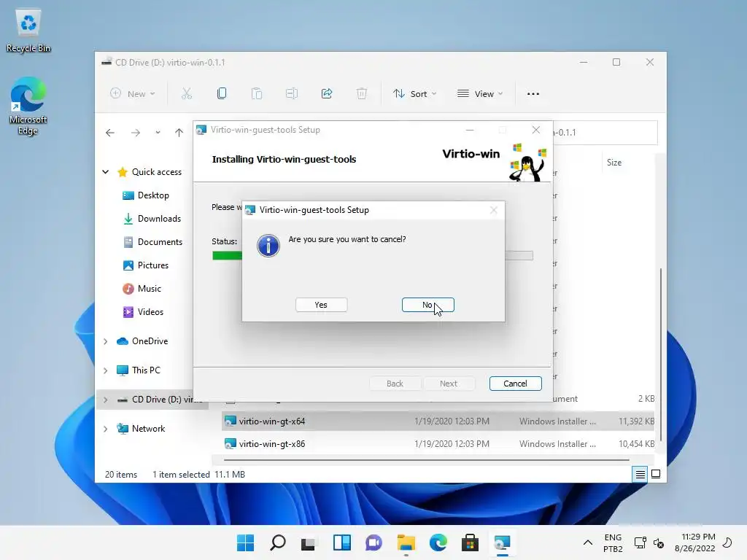The height and width of the screenshot is (560, 747).
Task: Open Task View on the taskbar
Action: pyautogui.click(x=309, y=542)
